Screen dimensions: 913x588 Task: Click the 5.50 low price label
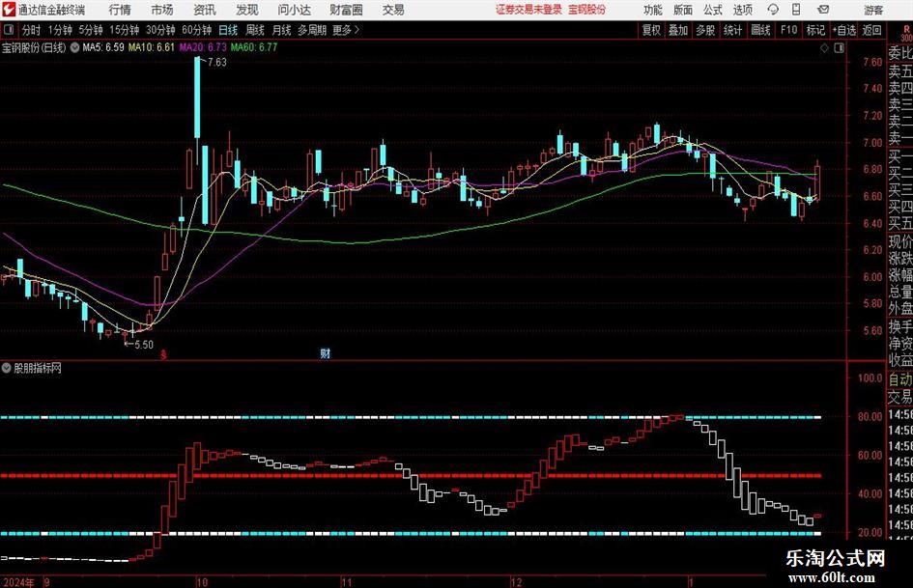(144, 345)
